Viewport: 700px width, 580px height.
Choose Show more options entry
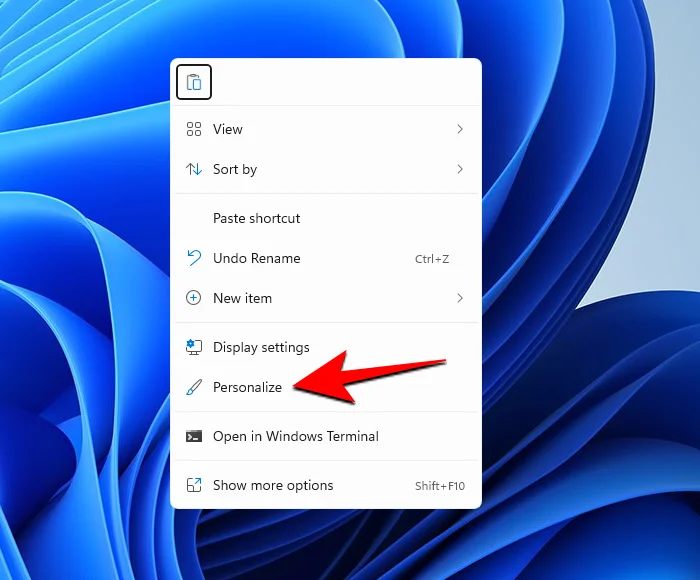[x=326, y=485]
